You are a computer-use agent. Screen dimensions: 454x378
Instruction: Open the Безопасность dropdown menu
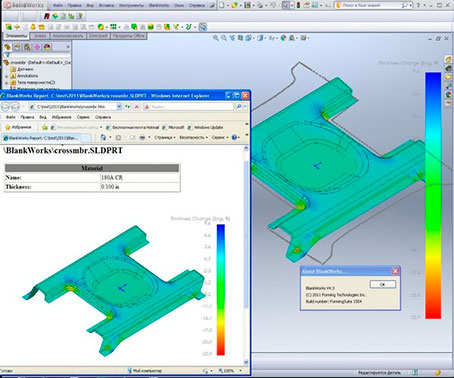coord(193,137)
